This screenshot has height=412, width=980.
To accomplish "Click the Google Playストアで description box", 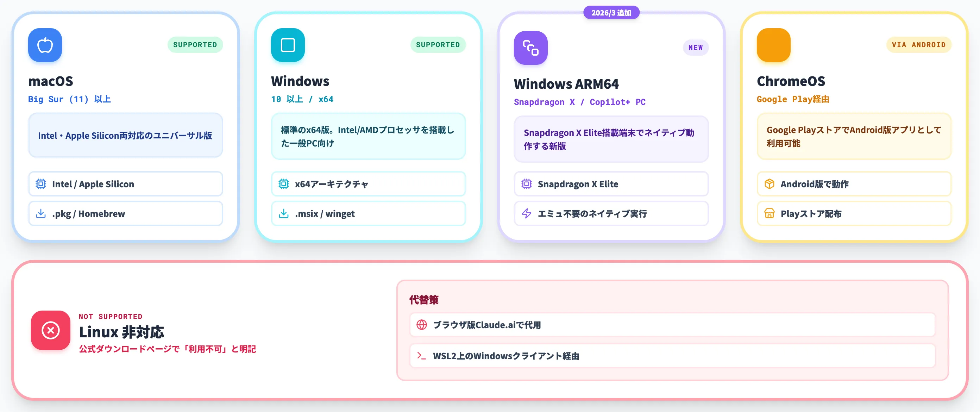I will [854, 137].
